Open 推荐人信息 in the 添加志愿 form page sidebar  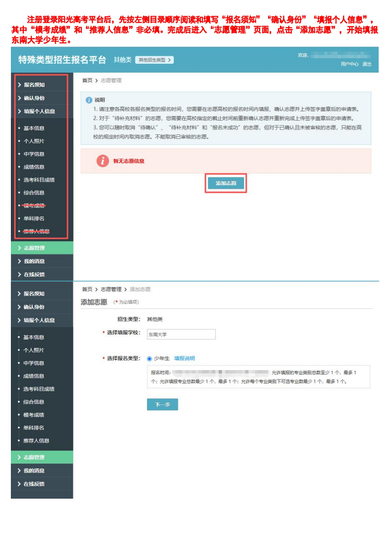pyautogui.click(x=37, y=440)
